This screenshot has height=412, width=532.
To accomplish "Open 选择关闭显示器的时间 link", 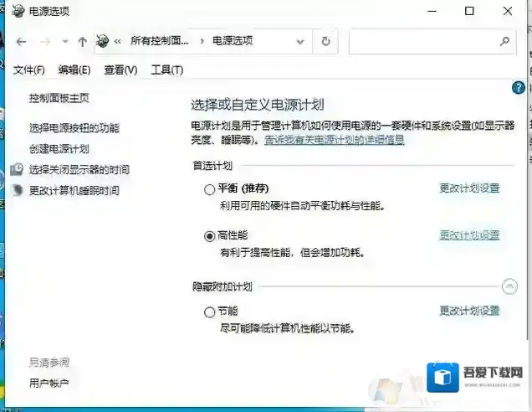I will click(79, 169).
